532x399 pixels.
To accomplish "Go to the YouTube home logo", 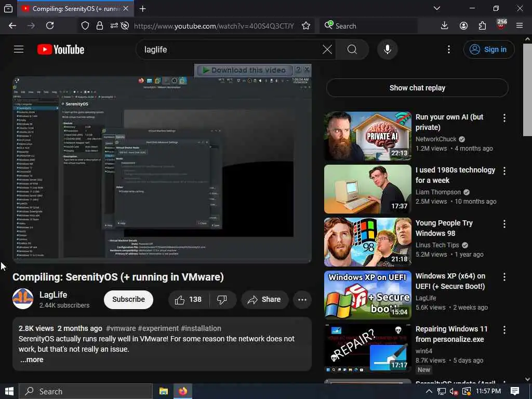I will [x=61, y=49].
